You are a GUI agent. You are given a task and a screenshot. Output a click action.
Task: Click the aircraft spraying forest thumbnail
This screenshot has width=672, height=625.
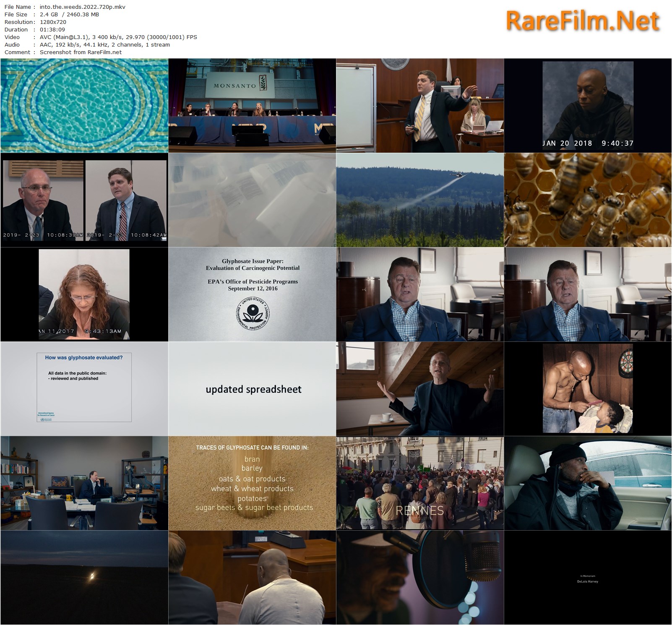[420, 200]
